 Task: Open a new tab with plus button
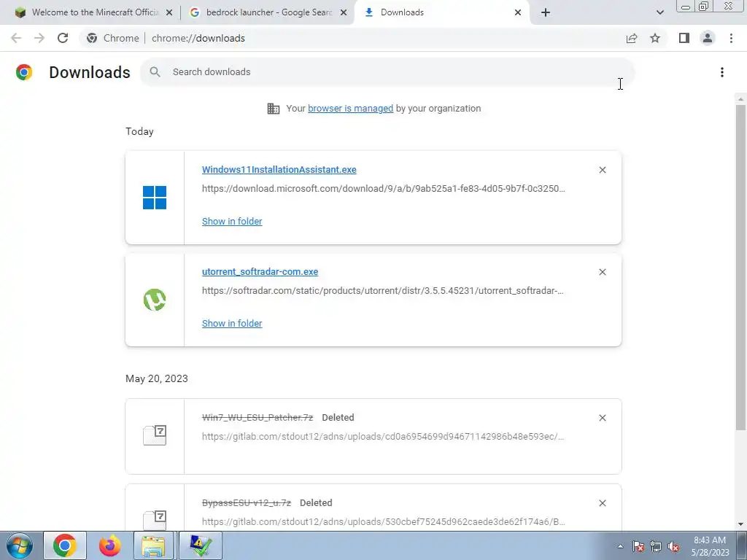click(546, 12)
